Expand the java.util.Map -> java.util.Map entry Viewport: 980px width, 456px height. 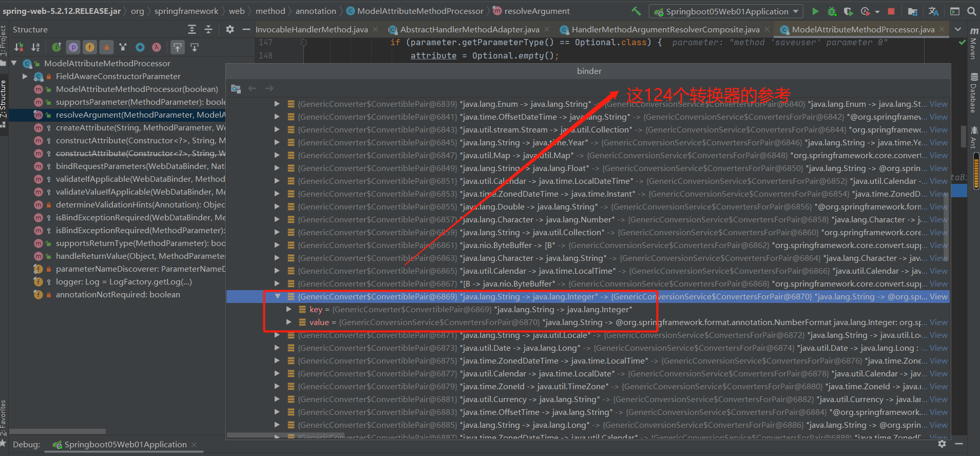277,155
